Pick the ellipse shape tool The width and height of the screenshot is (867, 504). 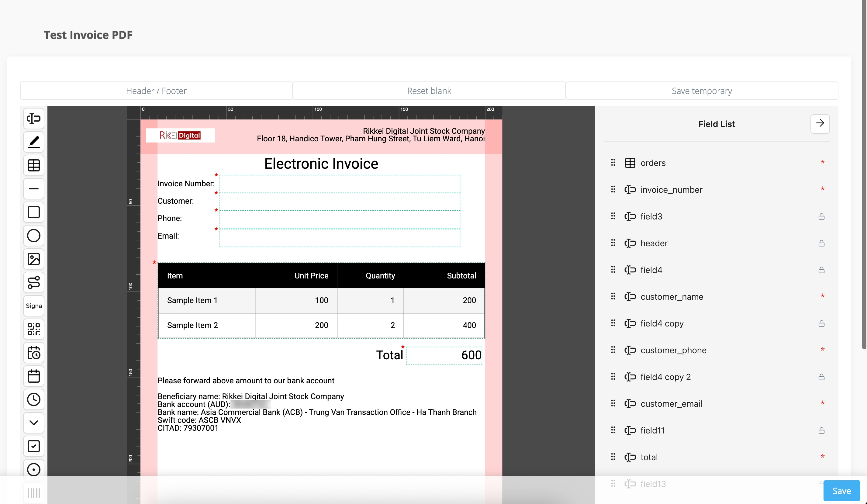click(x=34, y=236)
